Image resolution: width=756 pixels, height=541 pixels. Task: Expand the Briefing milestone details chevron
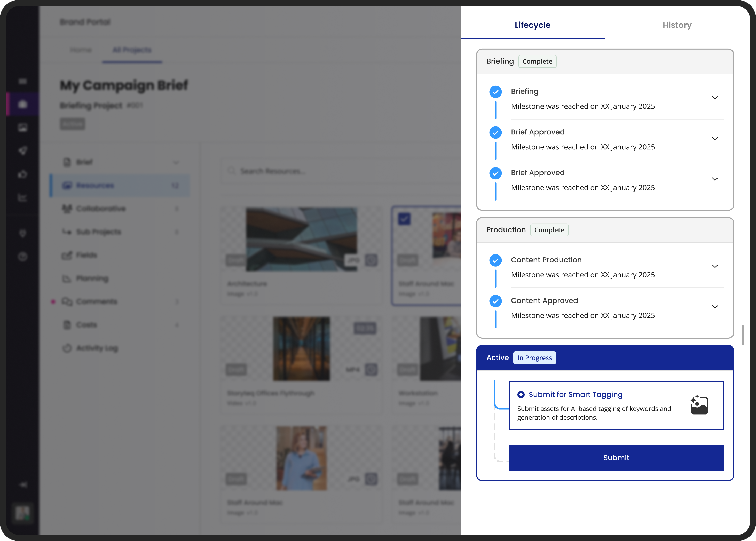click(715, 98)
